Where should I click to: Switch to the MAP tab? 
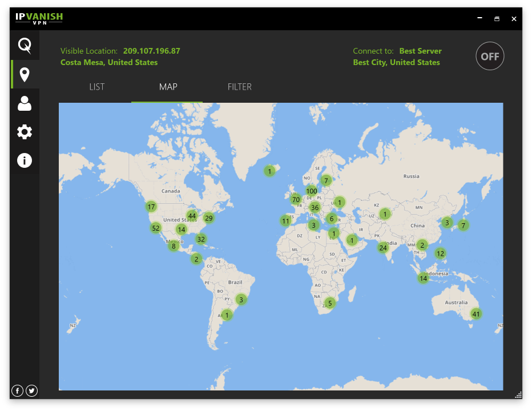tap(168, 87)
